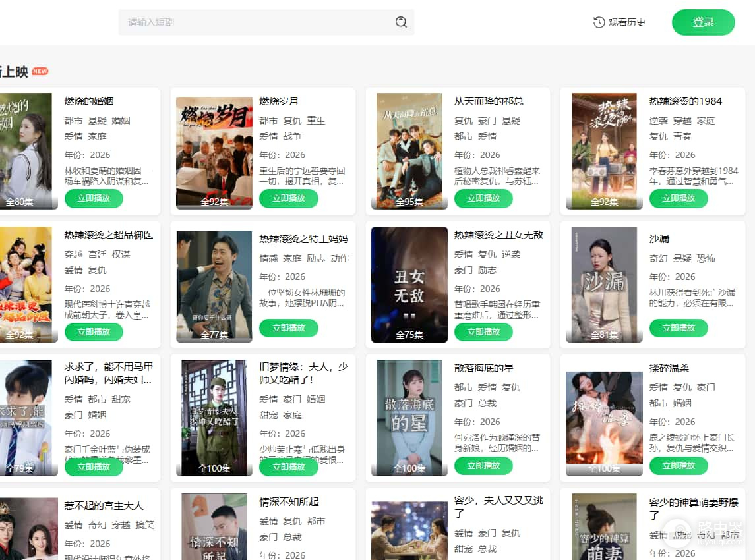Open title link 热辣滚烫之丑女无敌

(499, 235)
